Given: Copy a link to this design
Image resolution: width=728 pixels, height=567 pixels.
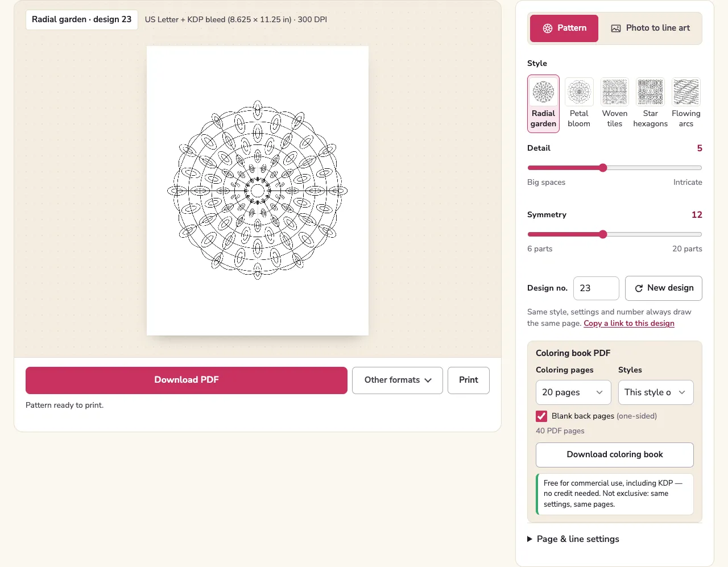Looking at the screenshot, I should (629, 323).
